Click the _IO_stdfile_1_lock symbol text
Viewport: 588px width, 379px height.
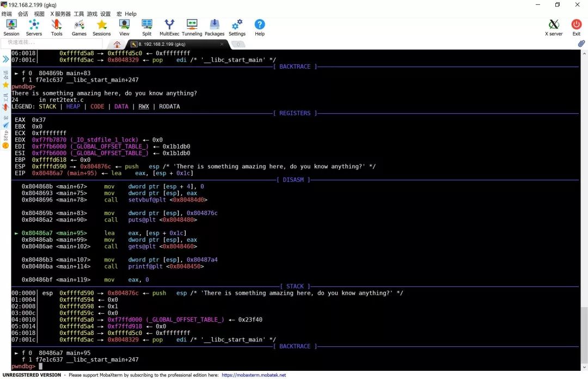click(x=104, y=139)
